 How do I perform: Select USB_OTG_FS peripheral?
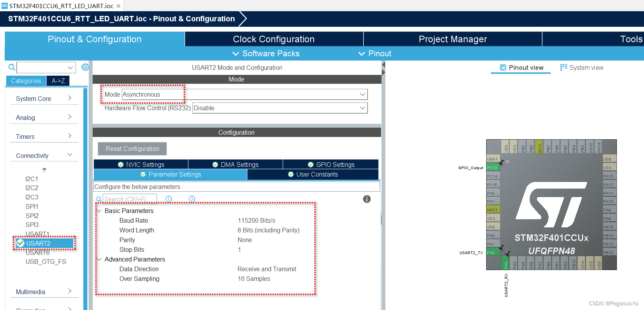pyautogui.click(x=46, y=262)
